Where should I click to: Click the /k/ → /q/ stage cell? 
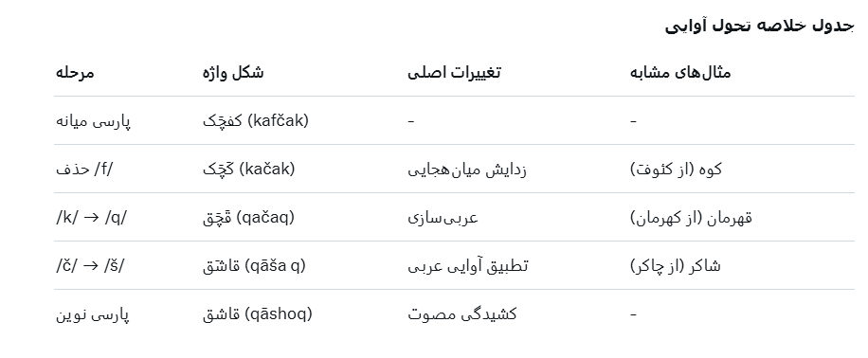click(91, 218)
